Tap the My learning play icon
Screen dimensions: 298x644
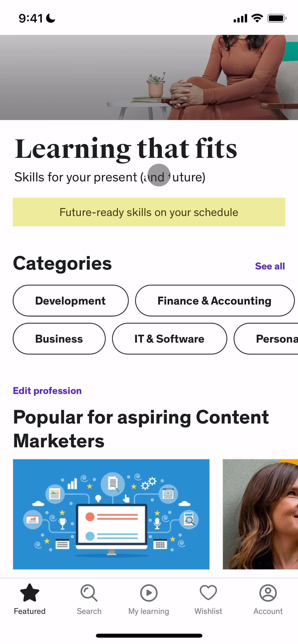click(149, 593)
